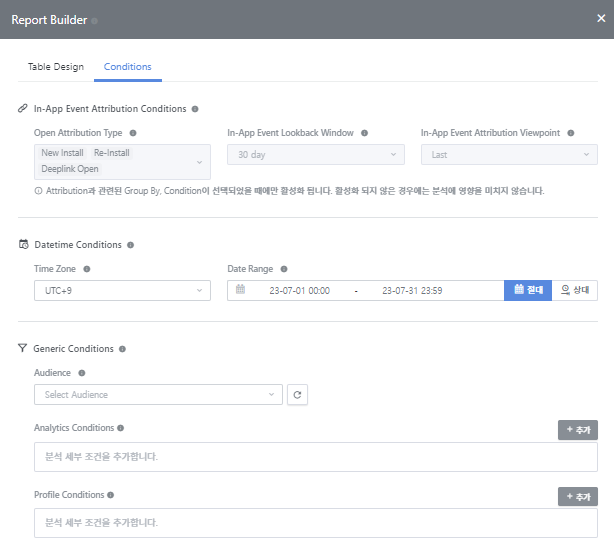Click the Attribution note info circle icon

tap(38, 191)
